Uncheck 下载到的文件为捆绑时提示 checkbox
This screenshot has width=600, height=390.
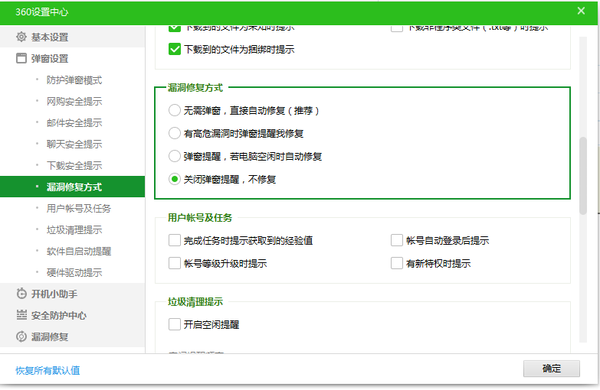tap(174, 49)
